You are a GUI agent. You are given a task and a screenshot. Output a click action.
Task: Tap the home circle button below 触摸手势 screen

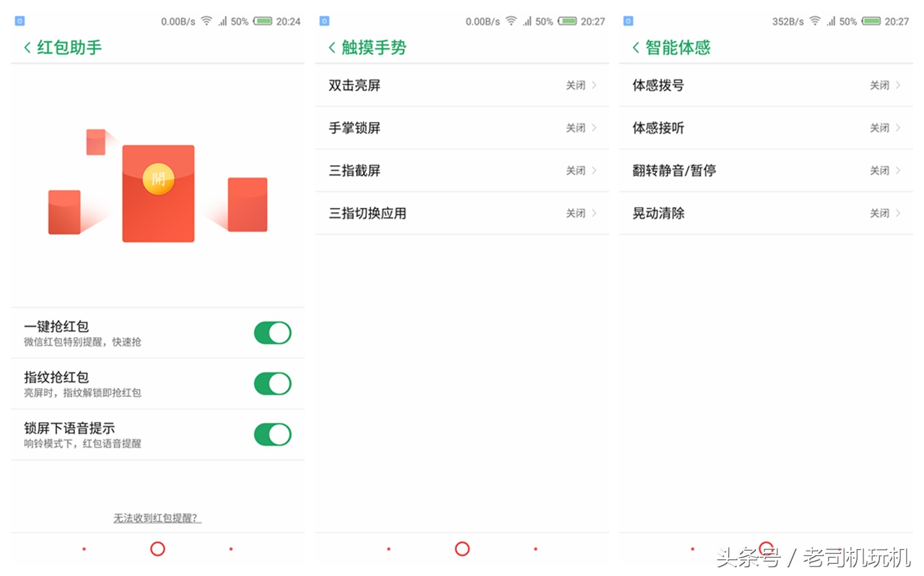pyautogui.click(x=462, y=549)
